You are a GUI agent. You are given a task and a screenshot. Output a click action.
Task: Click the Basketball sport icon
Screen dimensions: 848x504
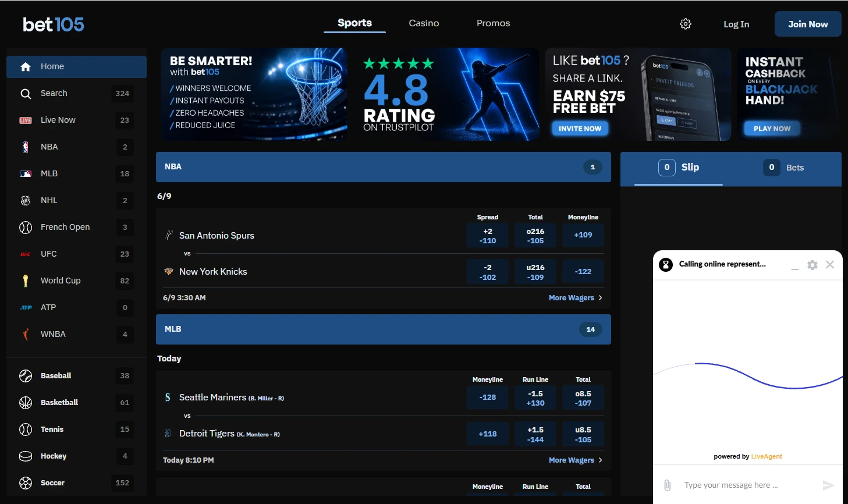pos(26,403)
